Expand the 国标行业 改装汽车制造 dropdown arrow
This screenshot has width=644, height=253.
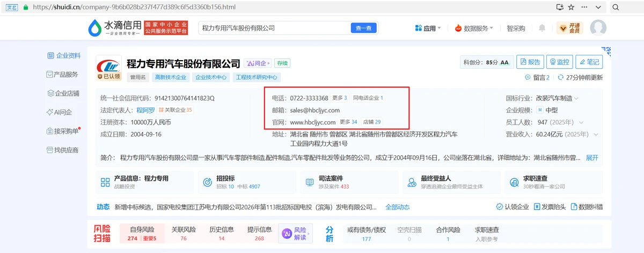[x=576, y=98]
